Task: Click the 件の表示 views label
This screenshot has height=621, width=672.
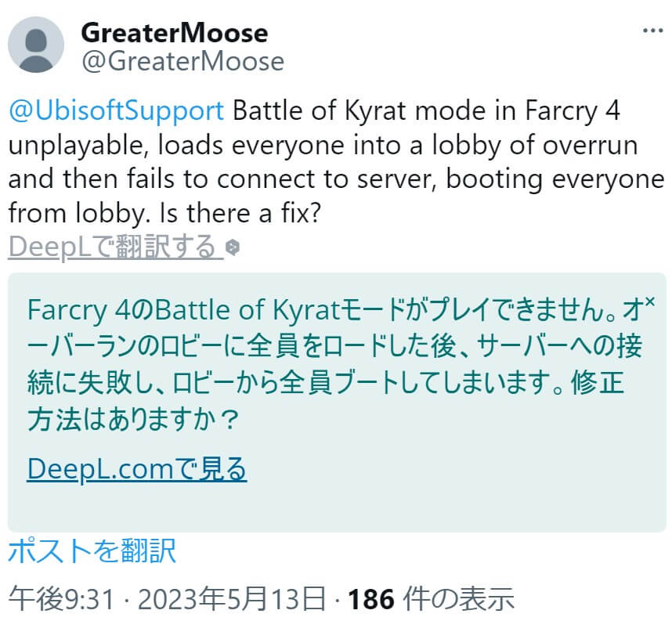Action: (x=458, y=601)
